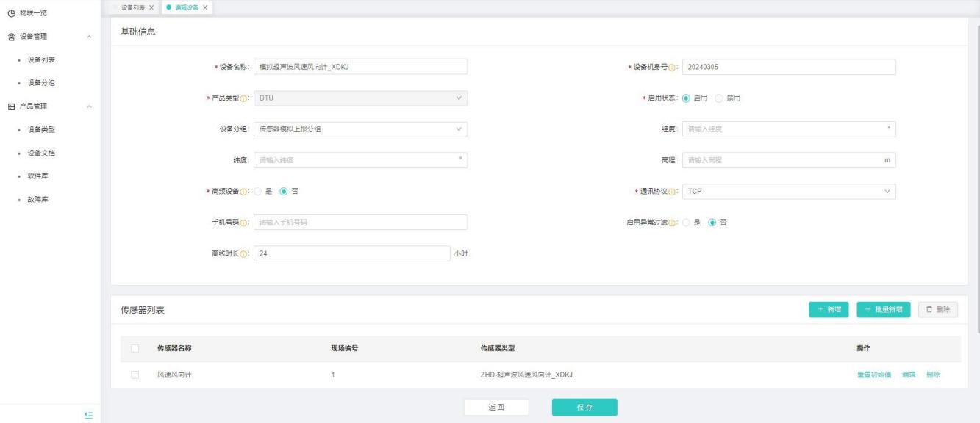Collapse the 设备管理 sidebar menu
The width and height of the screenshot is (980, 423).
pyautogui.click(x=89, y=36)
